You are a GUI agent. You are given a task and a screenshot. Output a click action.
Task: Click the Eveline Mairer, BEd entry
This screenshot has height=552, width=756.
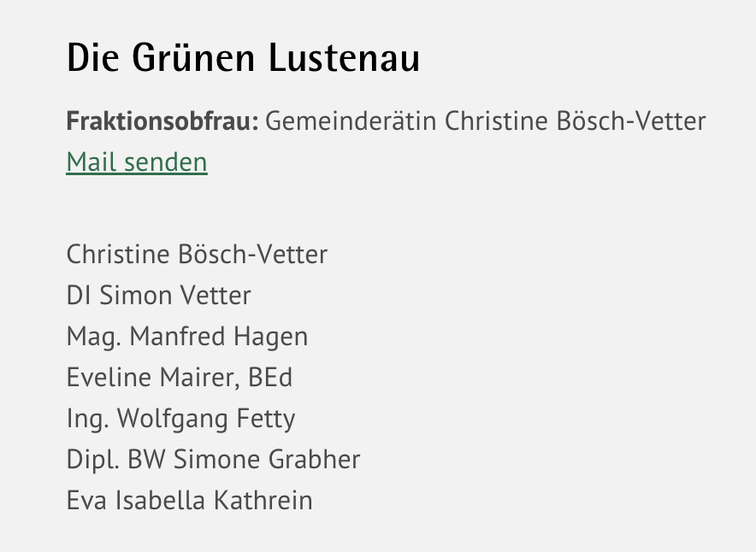[180, 377]
